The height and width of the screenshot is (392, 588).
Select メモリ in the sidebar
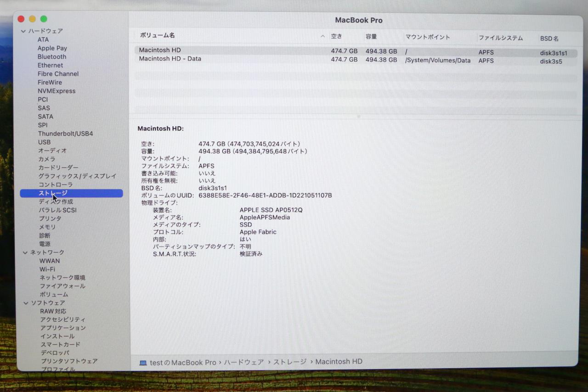coord(47,227)
